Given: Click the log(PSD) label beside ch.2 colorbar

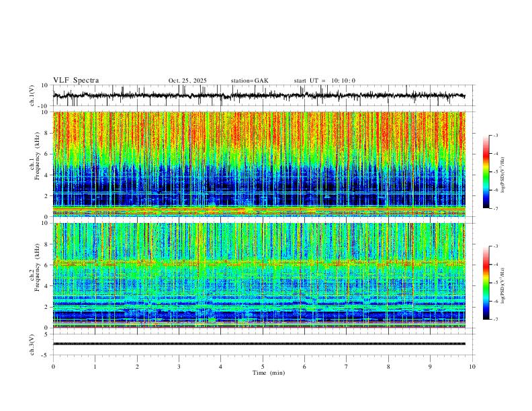Looking at the screenshot, I should (502, 285).
